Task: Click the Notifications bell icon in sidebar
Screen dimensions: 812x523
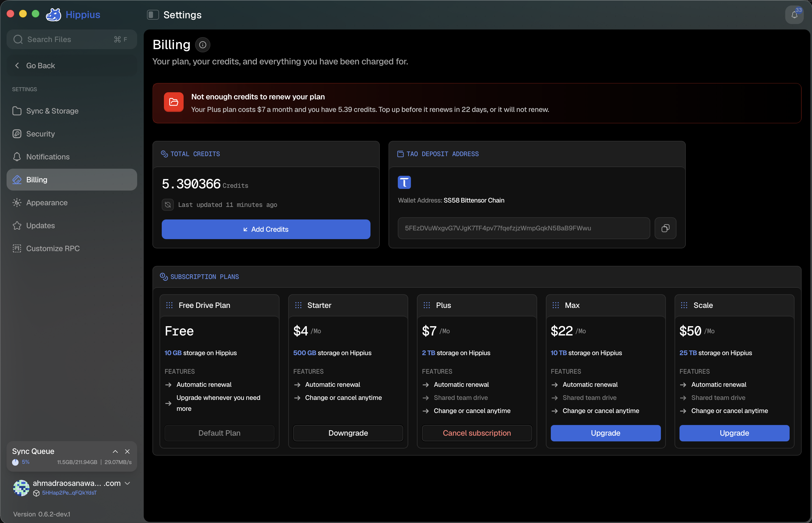Action: click(x=17, y=157)
